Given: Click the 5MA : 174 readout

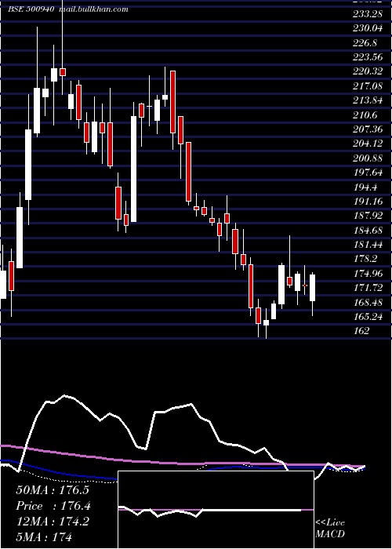Looking at the screenshot, I should click(44, 536).
